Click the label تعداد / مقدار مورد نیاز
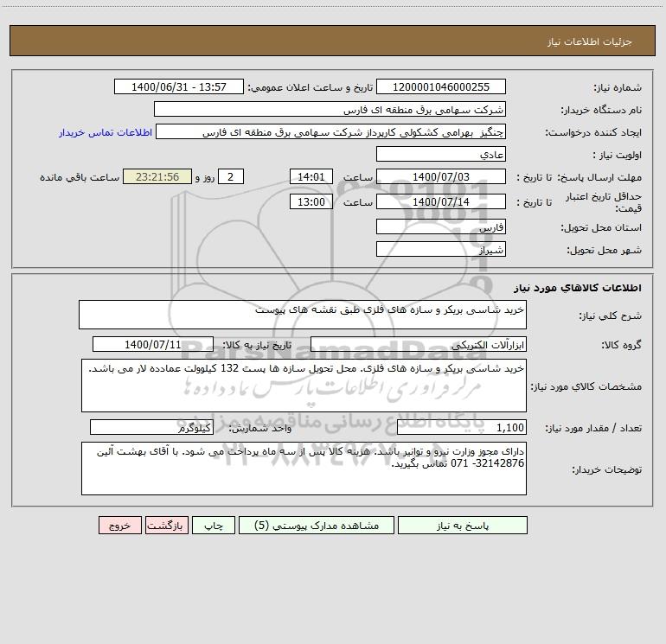Image resolution: width=666 pixels, height=644 pixels. point(593,428)
